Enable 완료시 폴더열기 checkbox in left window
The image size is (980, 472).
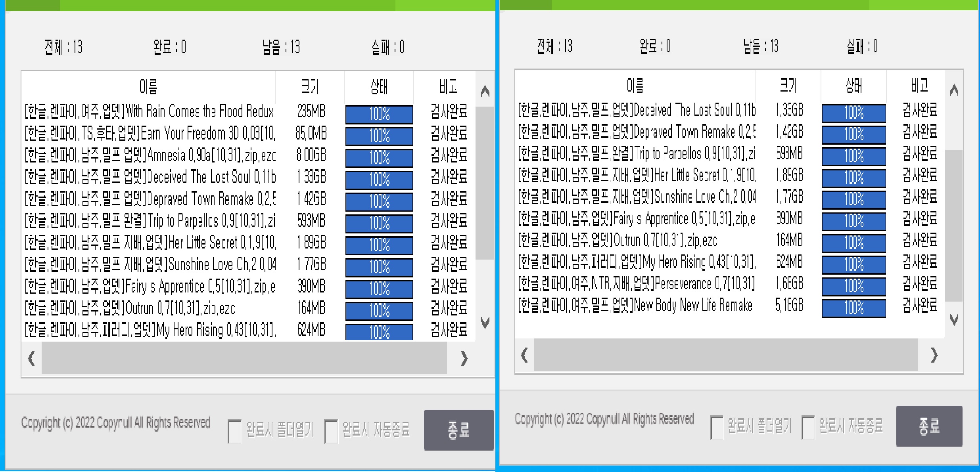click(235, 431)
